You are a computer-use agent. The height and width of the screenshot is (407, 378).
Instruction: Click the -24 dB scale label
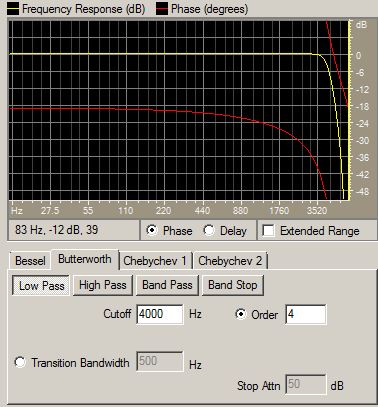click(362, 124)
